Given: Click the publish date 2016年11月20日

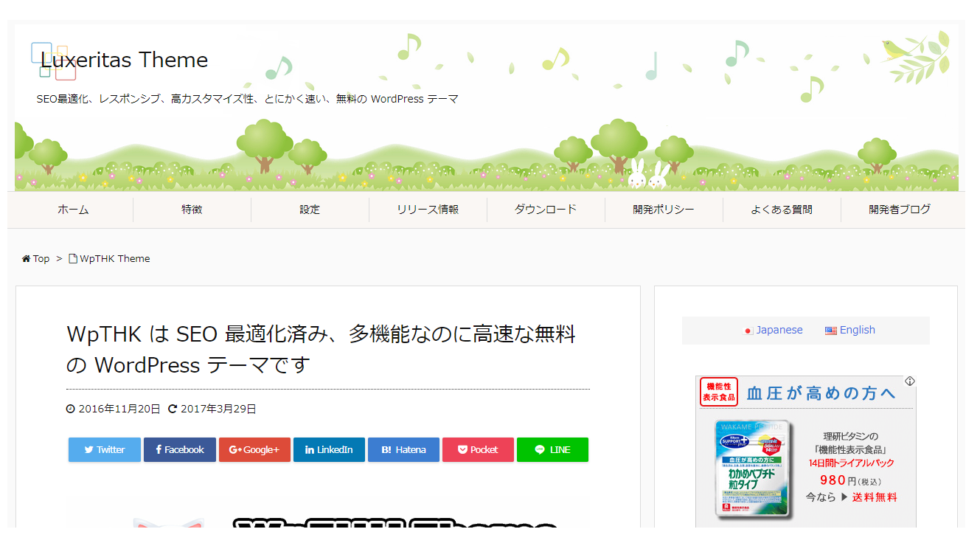Looking at the screenshot, I should pyautogui.click(x=119, y=409).
